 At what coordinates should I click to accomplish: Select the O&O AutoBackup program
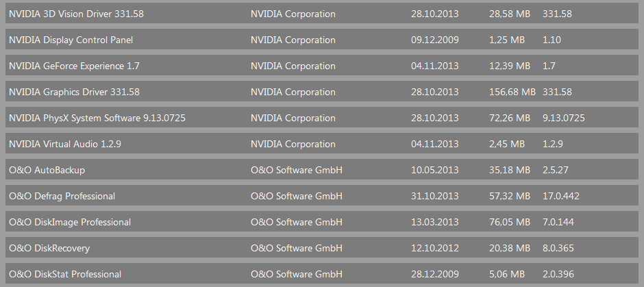pos(47,170)
